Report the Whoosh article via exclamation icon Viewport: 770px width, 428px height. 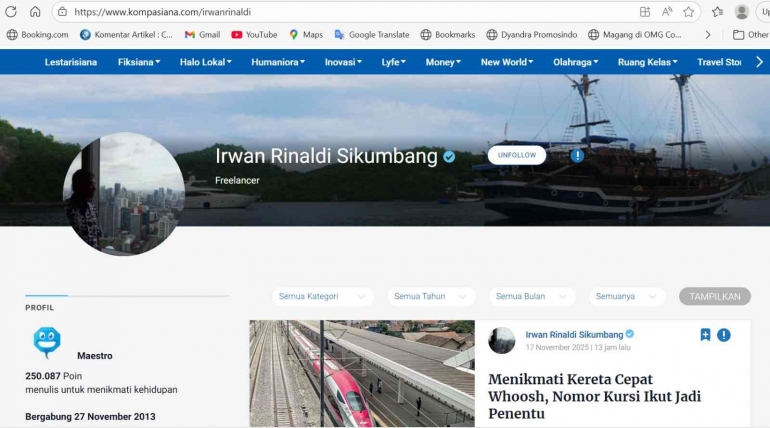(x=723, y=335)
